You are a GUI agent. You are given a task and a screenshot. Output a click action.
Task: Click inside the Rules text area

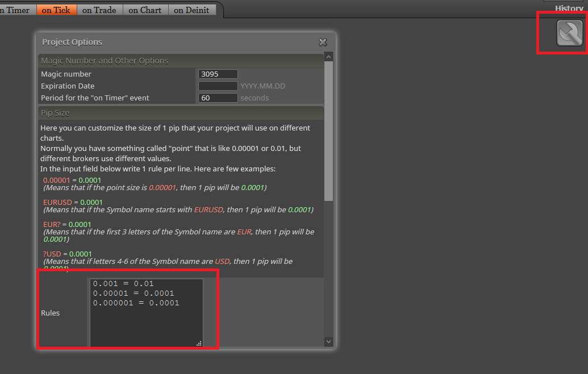click(x=146, y=313)
